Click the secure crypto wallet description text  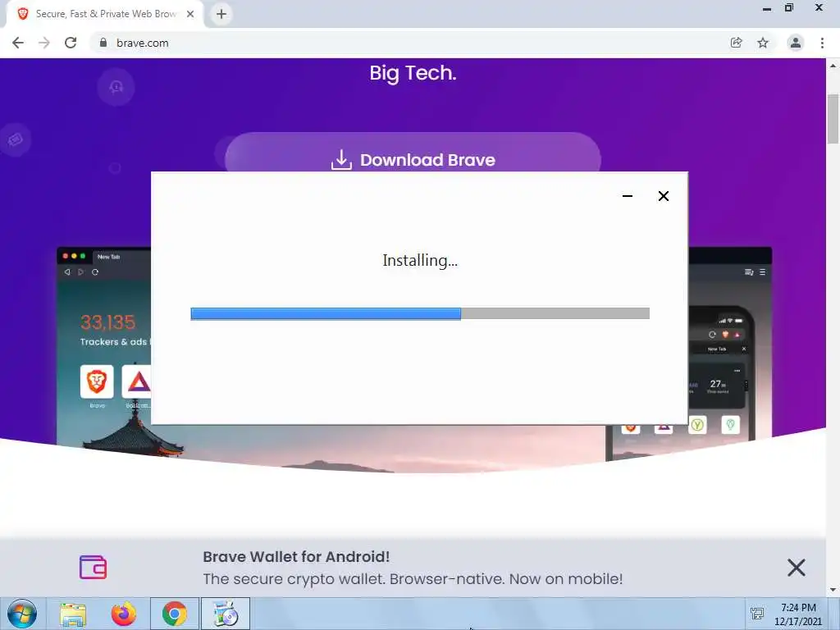click(x=413, y=579)
